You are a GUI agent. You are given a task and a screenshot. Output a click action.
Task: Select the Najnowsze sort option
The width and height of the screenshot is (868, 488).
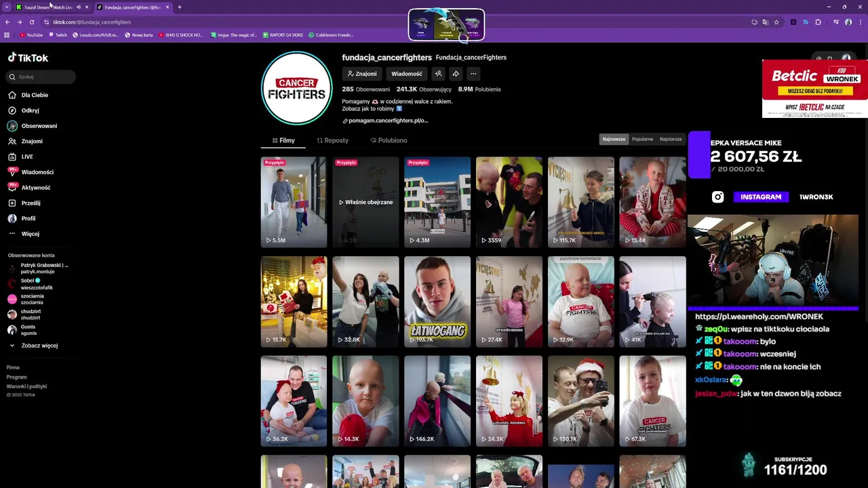pos(614,139)
